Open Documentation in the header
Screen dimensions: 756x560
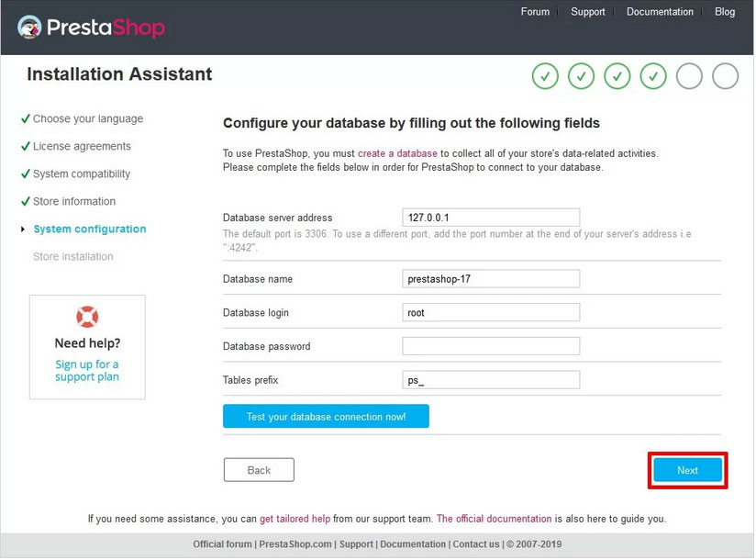pos(660,12)
